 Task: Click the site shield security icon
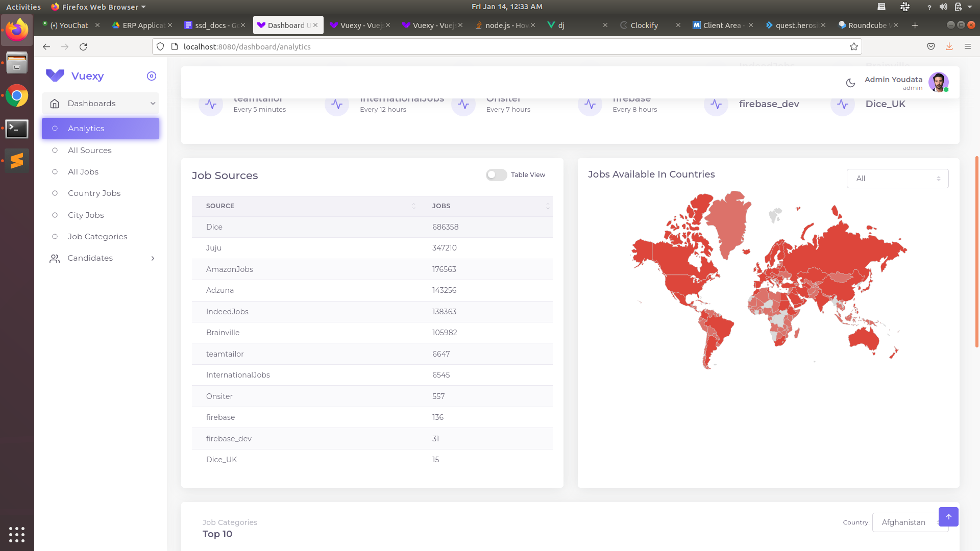pyautogui.click(x=160, y=46)
